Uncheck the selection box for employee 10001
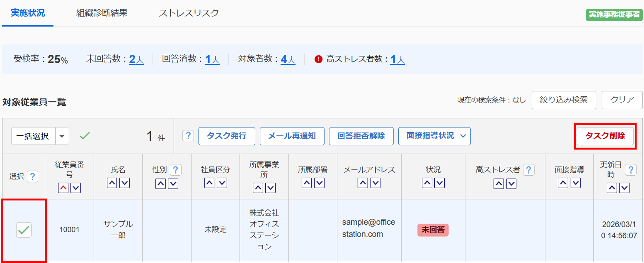 (24, 230)
